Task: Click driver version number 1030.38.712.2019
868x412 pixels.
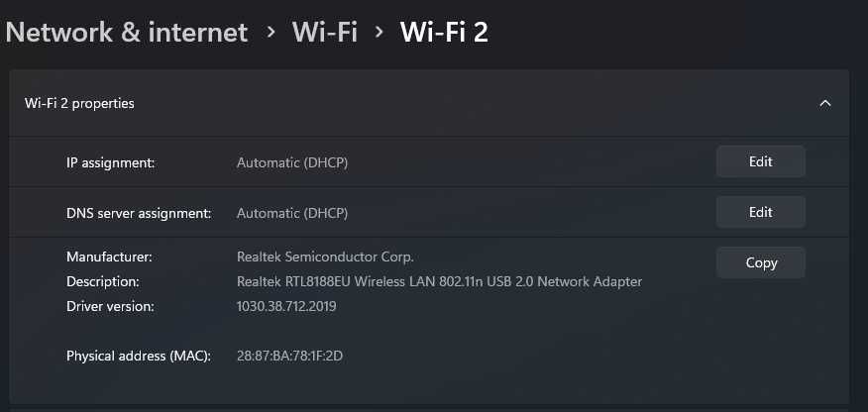Action: coord(286,306)
